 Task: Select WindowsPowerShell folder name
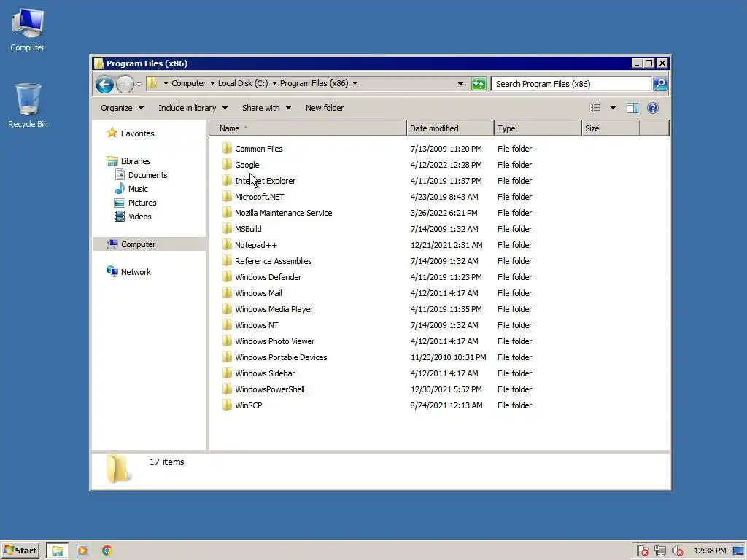[x=270, y=389]
